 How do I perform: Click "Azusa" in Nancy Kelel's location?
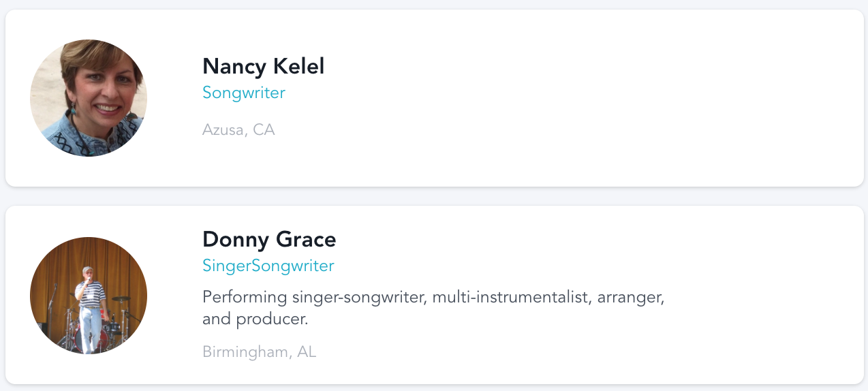(x=223, y=129)
